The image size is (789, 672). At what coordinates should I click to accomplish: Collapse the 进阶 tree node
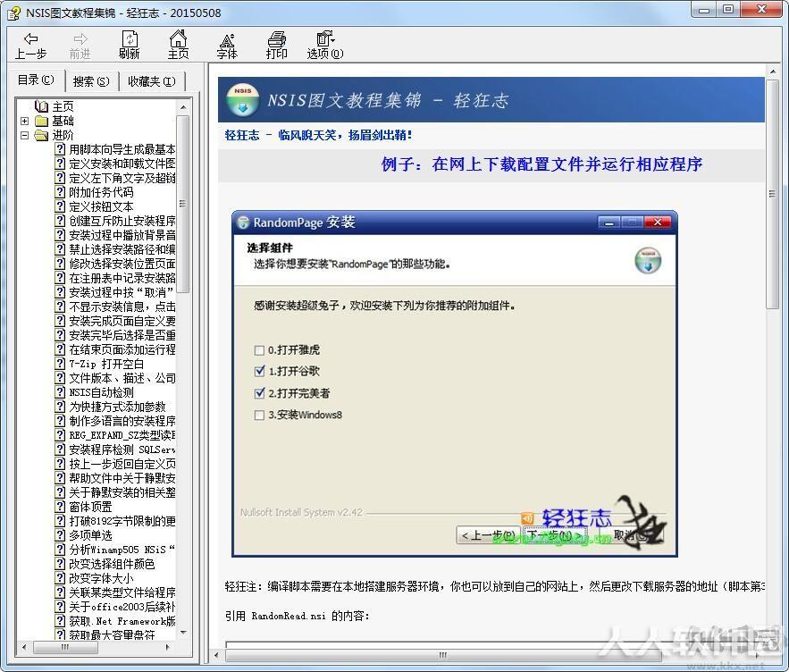point(24,135)
